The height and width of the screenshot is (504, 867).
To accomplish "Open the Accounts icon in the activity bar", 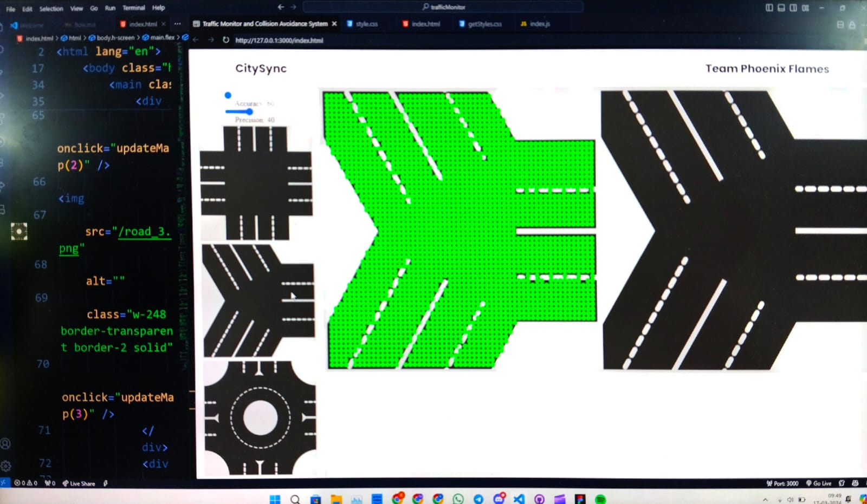I will [x=5, y=444].
